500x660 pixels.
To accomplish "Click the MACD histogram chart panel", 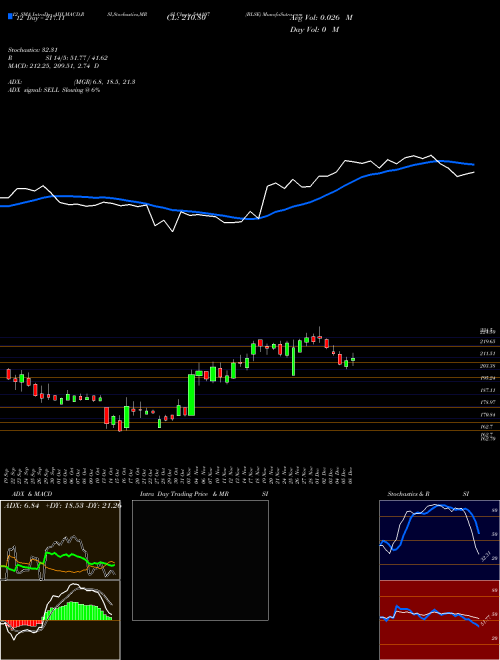I will click(60, 620).
